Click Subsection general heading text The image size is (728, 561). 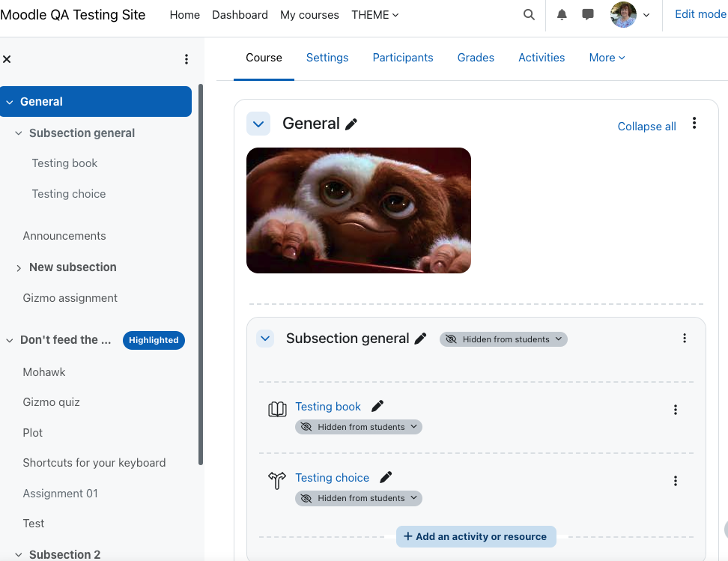pyautogui.click(x=348, y=339)
